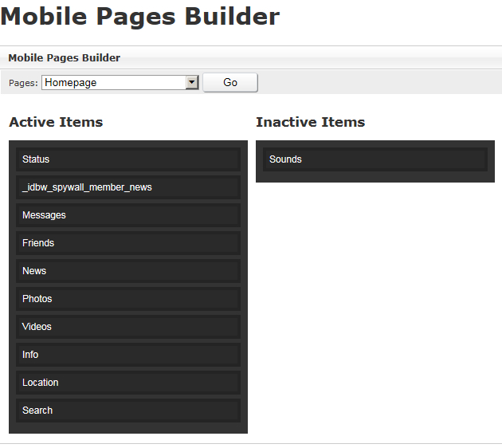Image resolution: width=502 pixels, height=448 pixels.
Task: Click the Active Items heading
Action: (x=56, y=122)
